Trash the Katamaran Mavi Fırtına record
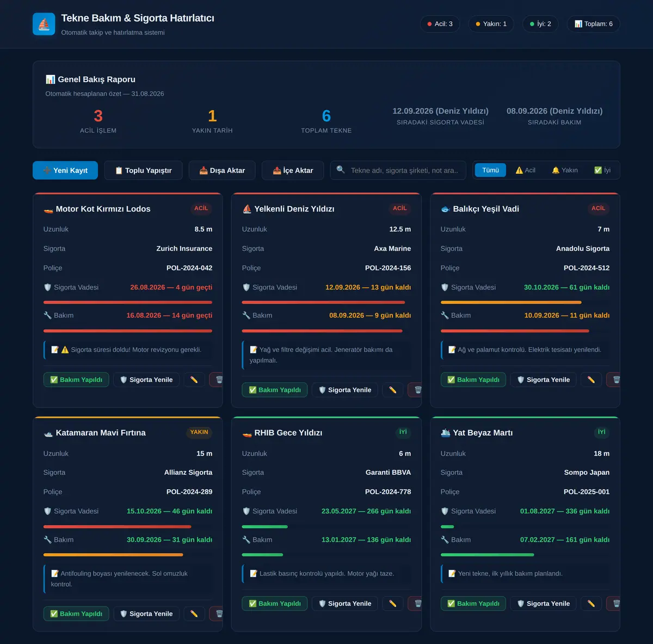 [x=217, y=614]
